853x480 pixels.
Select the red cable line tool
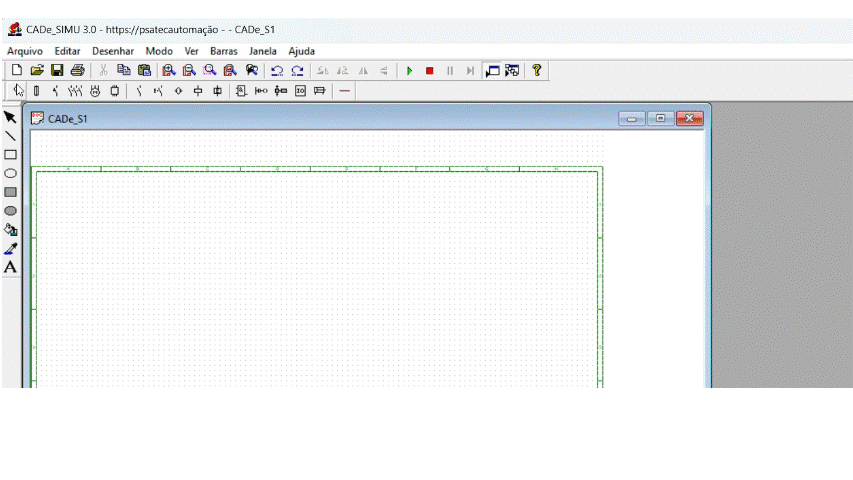pyautogui.click(x=344, y=91)
